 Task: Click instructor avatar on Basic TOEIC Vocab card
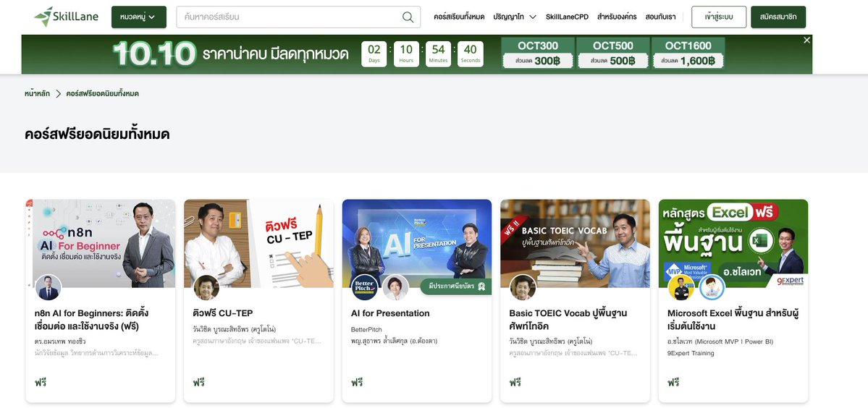tap(523, 287)
